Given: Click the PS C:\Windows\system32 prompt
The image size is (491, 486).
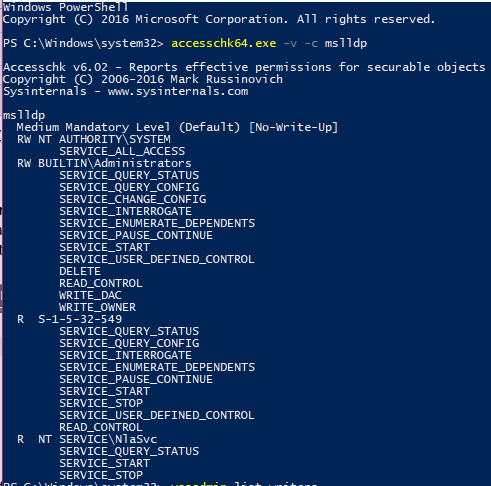Looking at the screenshot, I should pyautogui.click(x=83, y=43).
